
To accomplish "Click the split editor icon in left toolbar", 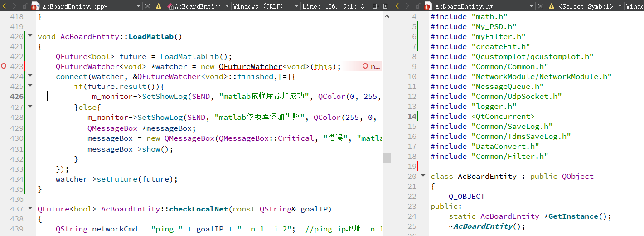I will click(x=376, y=6).
